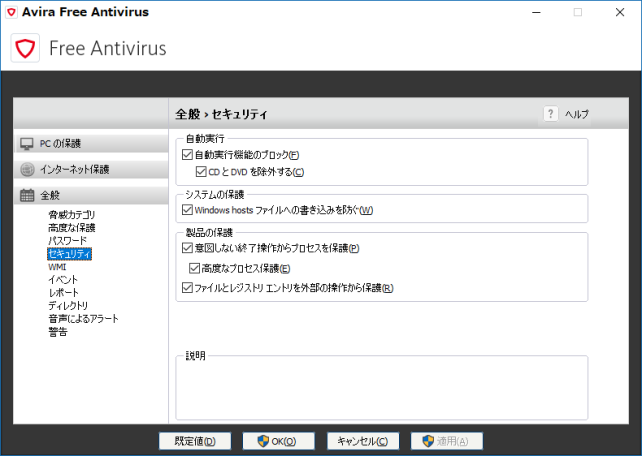
Task: Select 高度な保護 in the tree
Action: point(72,228)
